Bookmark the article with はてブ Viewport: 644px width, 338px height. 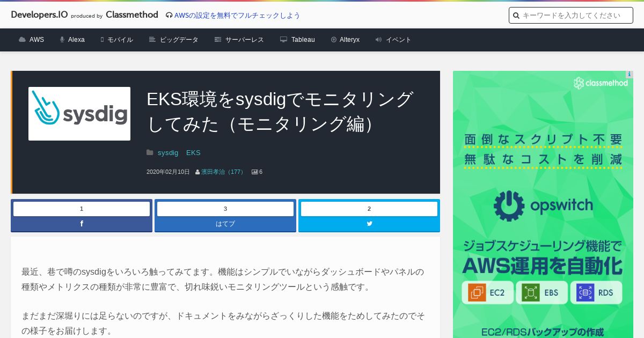point(225,224)
